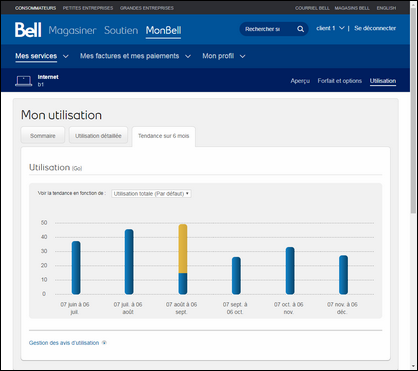Click the Internet laptop icon

(x=23, y=81)
